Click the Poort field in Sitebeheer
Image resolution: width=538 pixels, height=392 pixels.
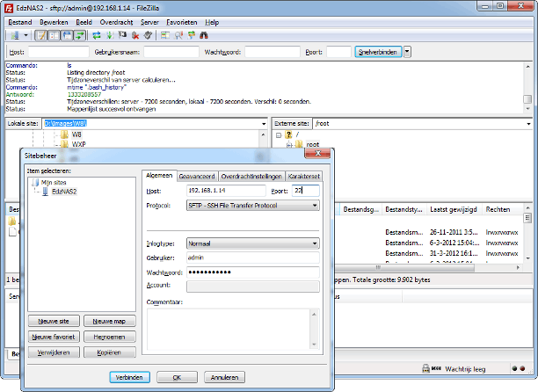(x=305, y=191)
